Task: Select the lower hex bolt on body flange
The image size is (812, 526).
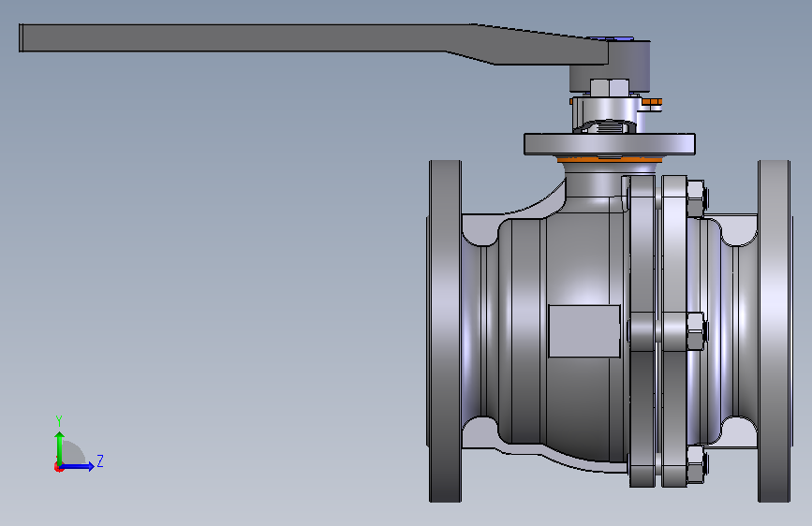Action: click(697, 464)
